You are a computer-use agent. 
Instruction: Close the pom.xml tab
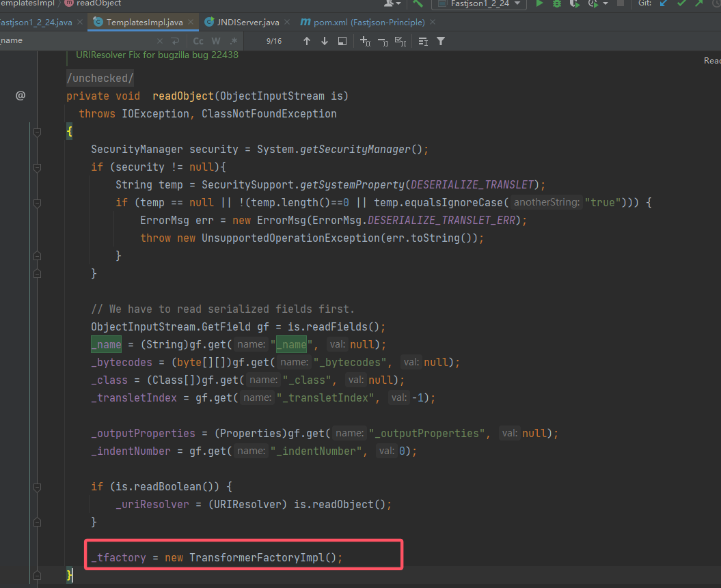click(433, 22)
